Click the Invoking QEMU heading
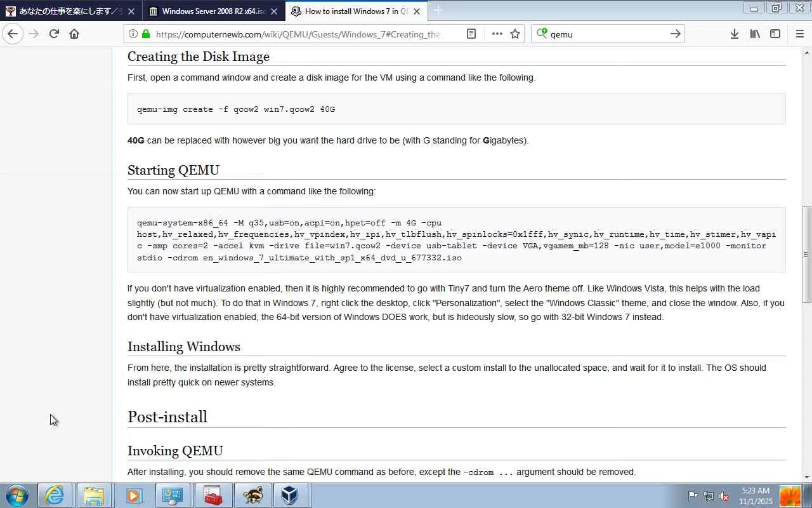Screen dimensions: 812x508 pos(175,451)
